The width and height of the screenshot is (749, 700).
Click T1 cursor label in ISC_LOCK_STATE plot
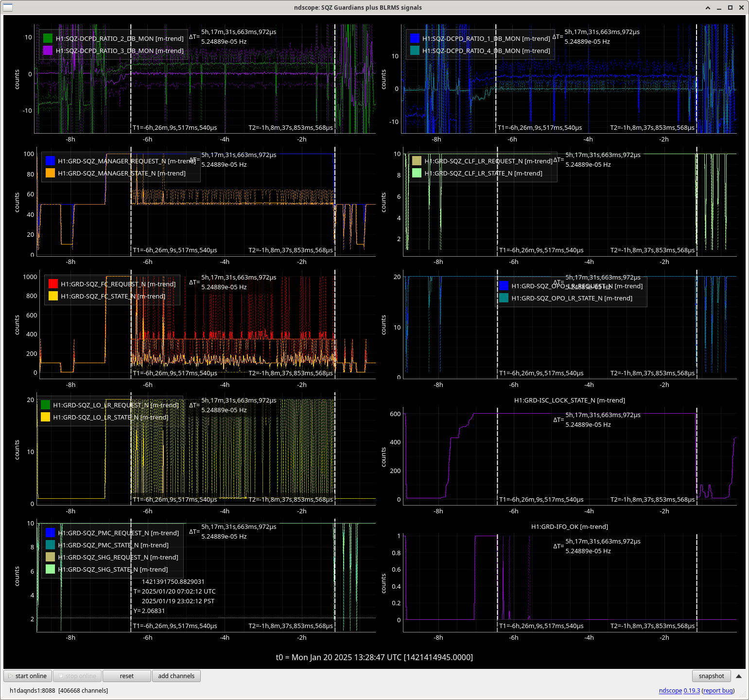[541, 499]
